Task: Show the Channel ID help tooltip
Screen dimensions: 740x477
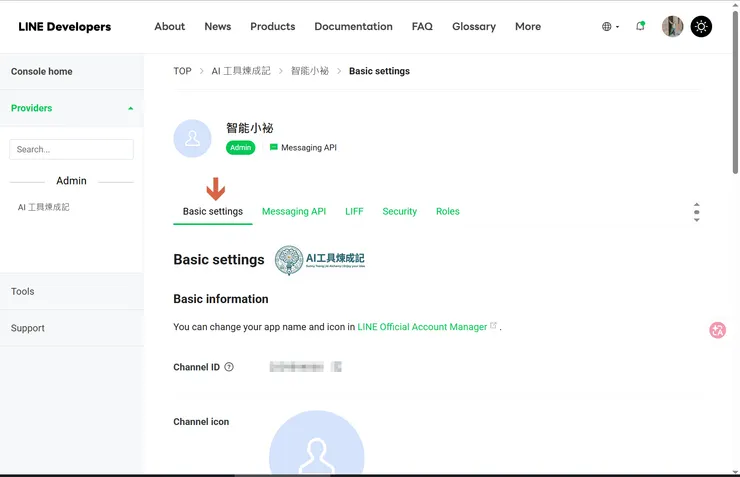Action: (229, 367)
